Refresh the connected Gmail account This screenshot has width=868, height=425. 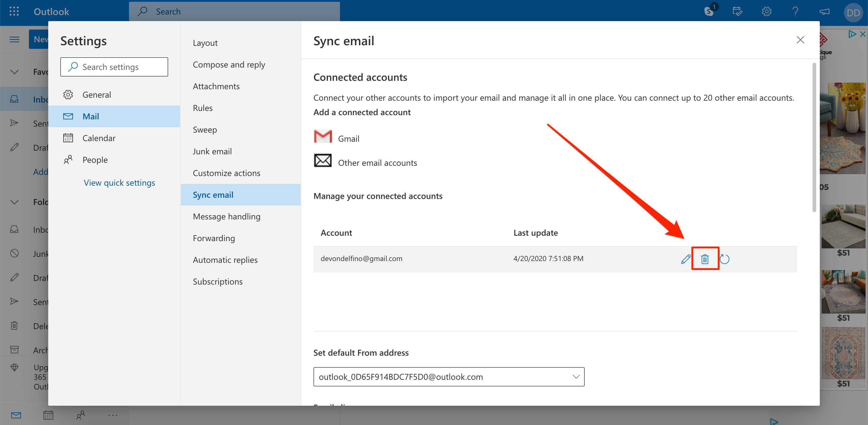pyautogui.click(x=724, y=259)
